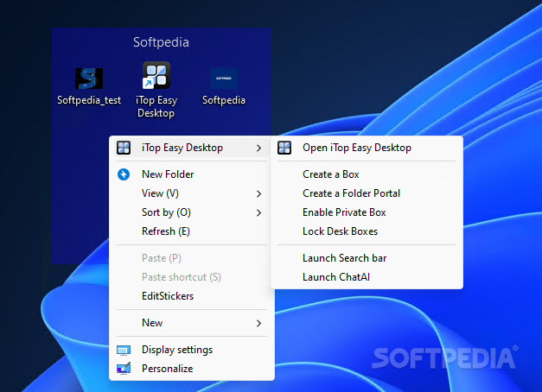Select the Paste shortcut (S) entry
This screenshot has height=392, width=542.
click(192, 277)
